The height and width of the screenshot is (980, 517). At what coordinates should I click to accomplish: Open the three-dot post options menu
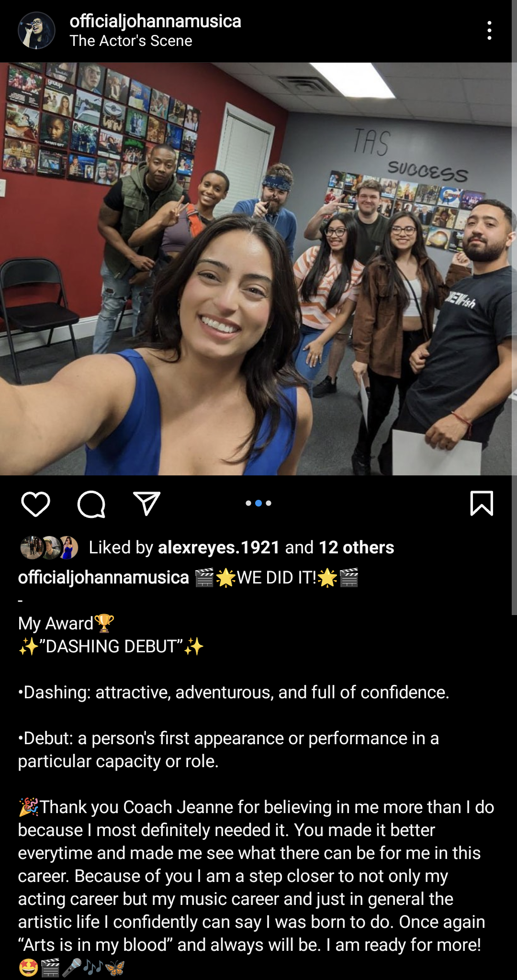[x=489, y=31]
